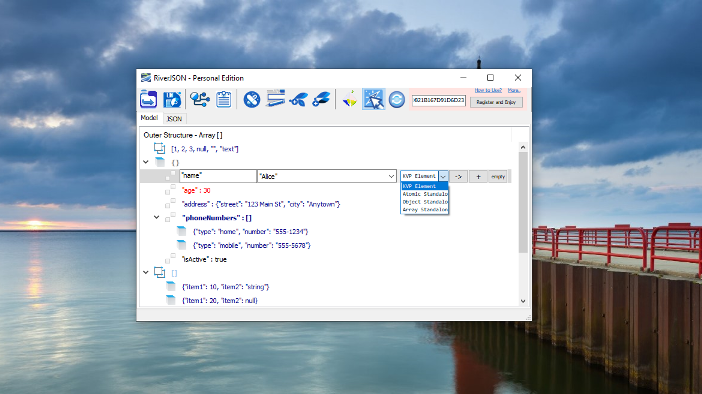
Task: Select the "item1": 10, "item2": "string" row
Action: [226, 287]
